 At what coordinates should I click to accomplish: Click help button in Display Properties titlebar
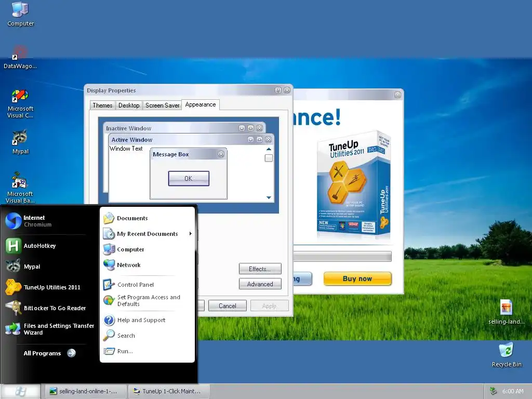[x=278, y=90]
